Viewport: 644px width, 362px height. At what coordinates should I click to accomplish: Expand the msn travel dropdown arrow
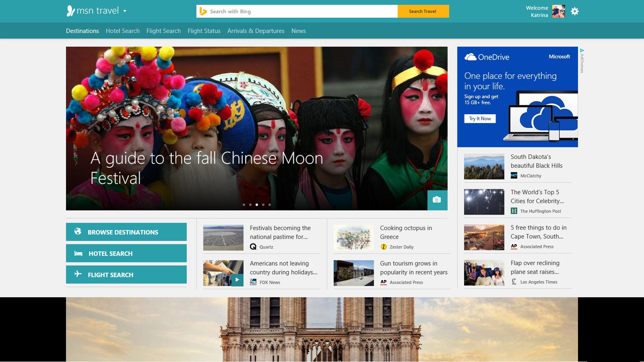(x=125, y=11)
